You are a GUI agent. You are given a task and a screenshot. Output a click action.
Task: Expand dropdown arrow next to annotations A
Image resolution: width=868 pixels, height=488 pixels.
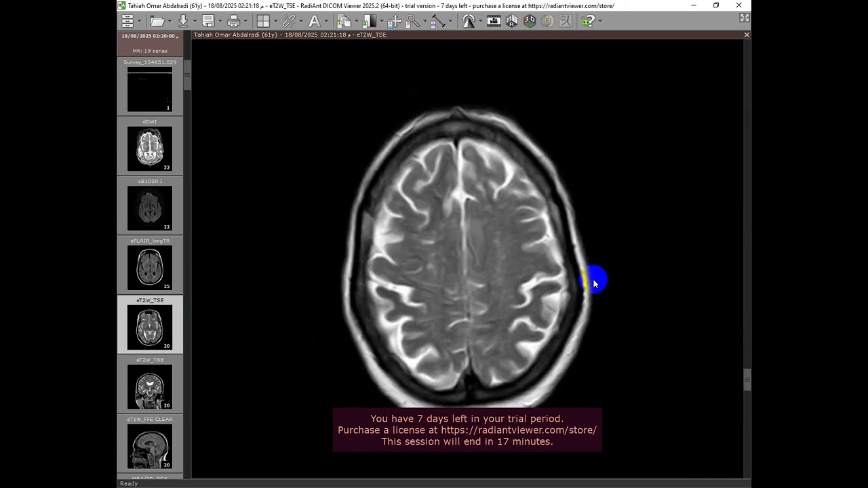327,21
